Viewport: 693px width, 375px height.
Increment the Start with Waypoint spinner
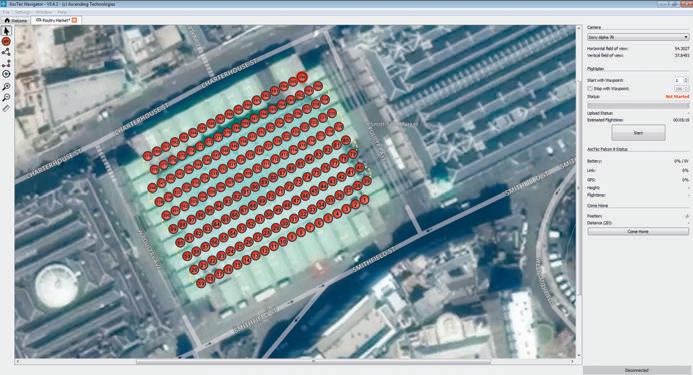coord(686,79)
